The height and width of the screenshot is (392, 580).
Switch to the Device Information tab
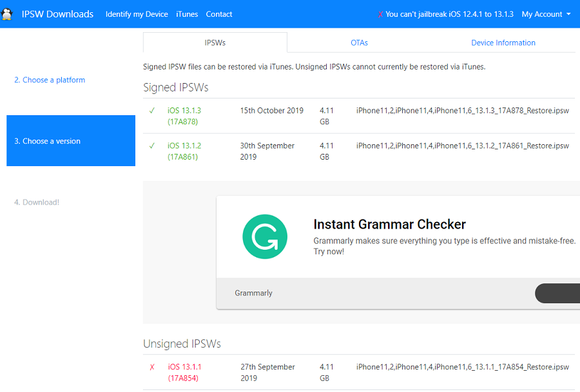click(503, 42)
